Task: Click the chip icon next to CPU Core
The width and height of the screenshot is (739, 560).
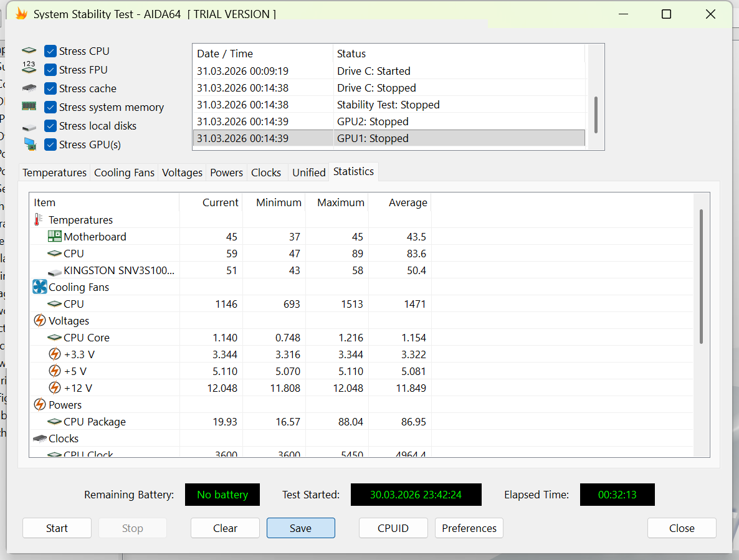Action: point(55,337)
